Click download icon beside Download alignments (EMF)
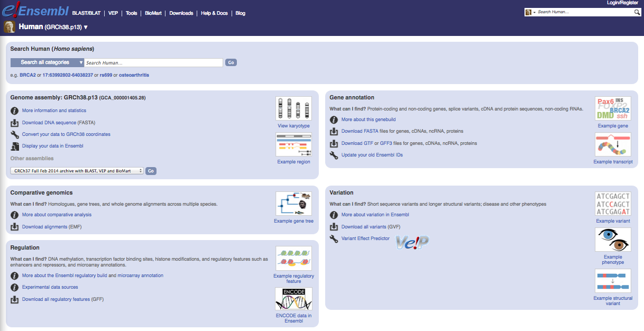This screenshot has width=644, height=331. tap(15, 227)
